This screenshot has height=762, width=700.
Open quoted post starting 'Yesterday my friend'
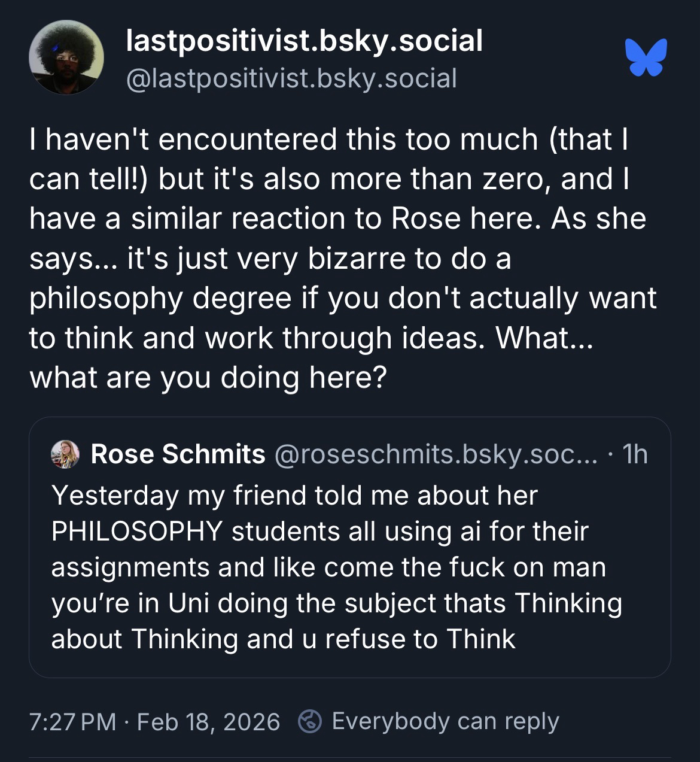point(294,496)
